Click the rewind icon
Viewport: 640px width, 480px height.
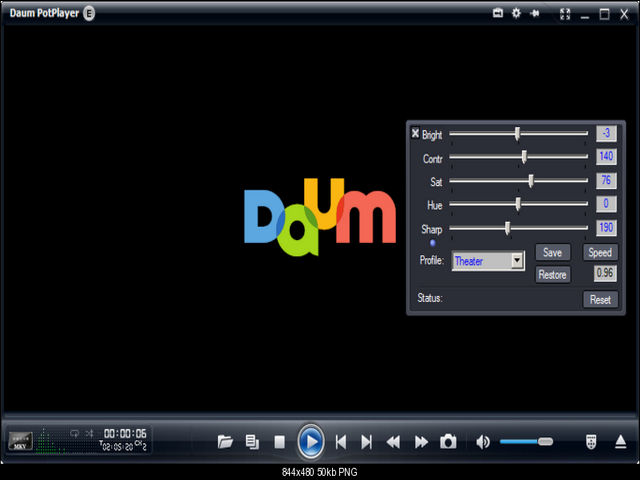pyautogui.click(x=394, y=441)
